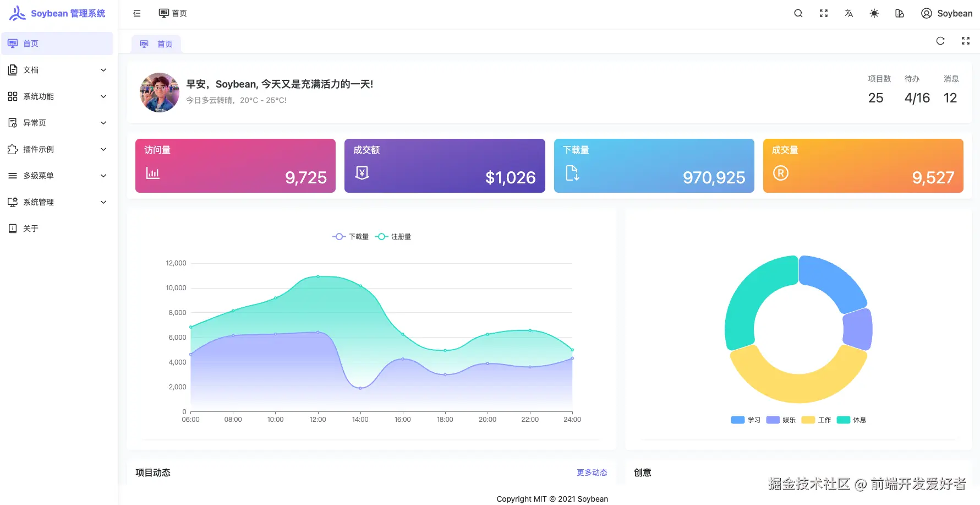Click the 成交量 9,527 card
Screen dimensions: 980x505
coord(863,166)
